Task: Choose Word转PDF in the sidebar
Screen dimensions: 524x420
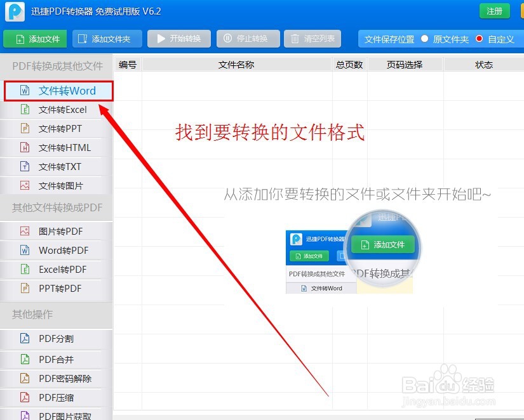Action: (56, 251)
